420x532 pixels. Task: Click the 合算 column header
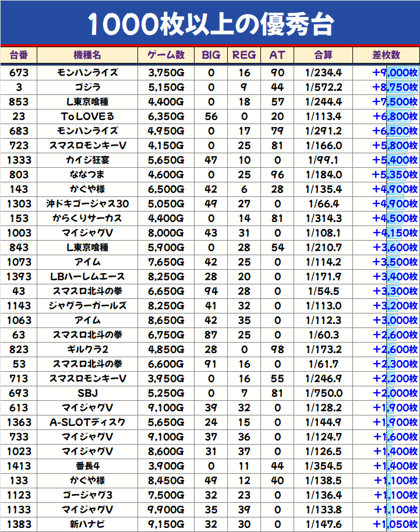(323, 55)
